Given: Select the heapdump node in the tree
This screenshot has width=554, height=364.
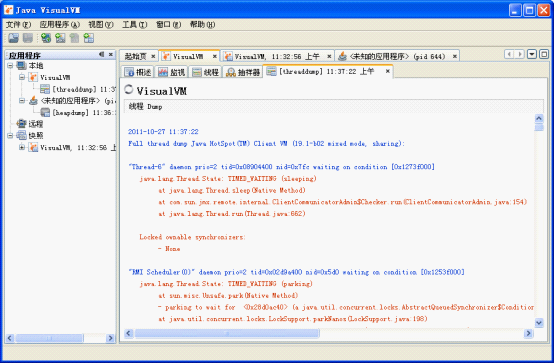Looking at the screenshot, I should tap(84, 112).
